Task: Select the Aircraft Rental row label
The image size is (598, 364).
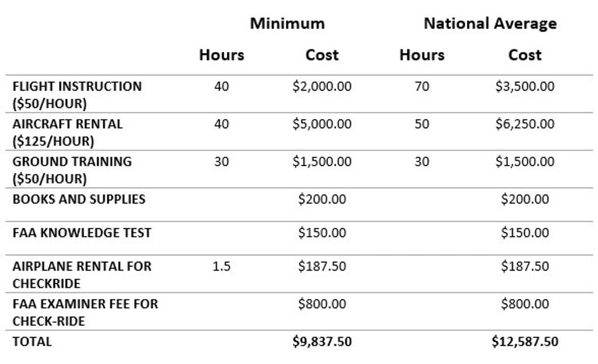Action: click(x=67, y=132)
